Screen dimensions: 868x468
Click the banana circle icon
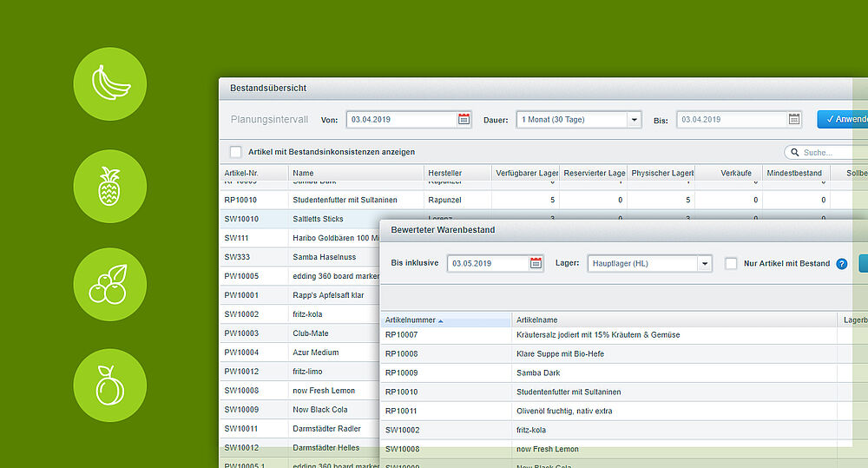pyautogui.click(x=110, y=83)
